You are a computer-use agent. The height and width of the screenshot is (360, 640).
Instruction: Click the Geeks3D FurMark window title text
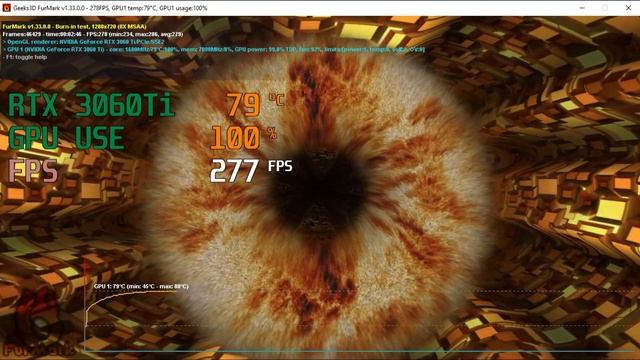click(110, 8)
